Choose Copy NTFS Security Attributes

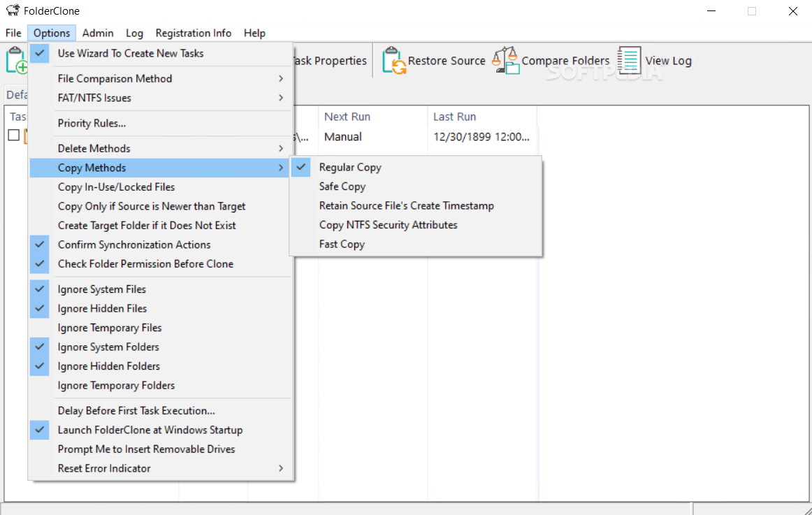tap(416, 224)
